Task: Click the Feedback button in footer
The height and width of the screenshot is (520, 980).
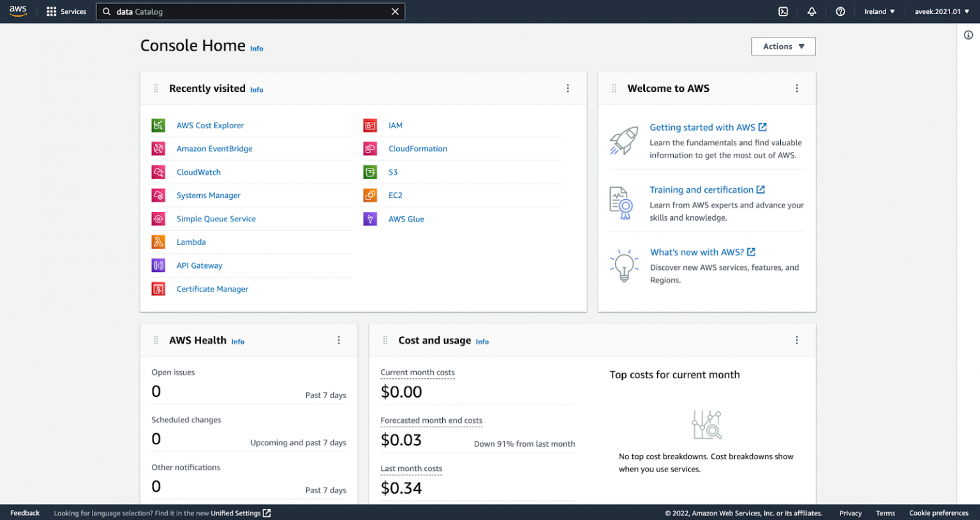Action: [x=25, y=513]
